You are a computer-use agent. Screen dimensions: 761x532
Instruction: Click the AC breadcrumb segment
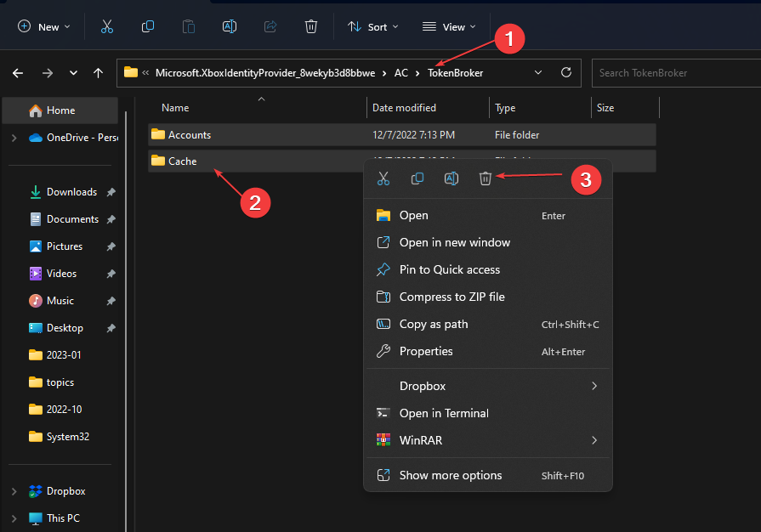(400, 73)
